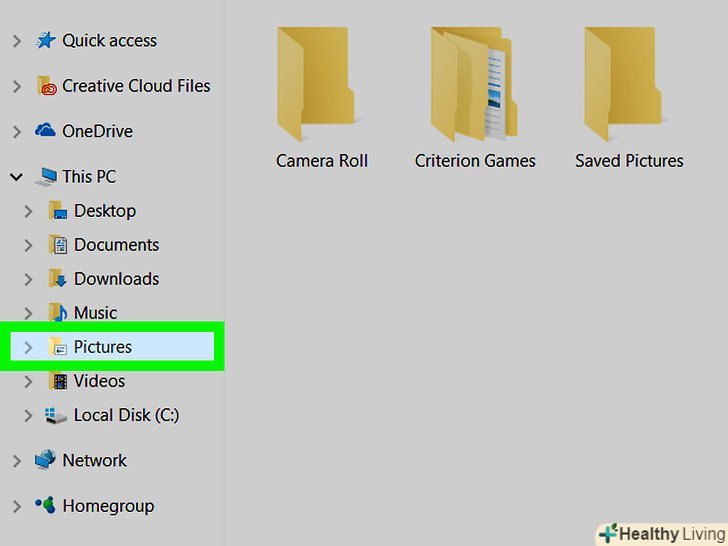Select Desktop in the navigation pane
The height and width of the screenshot is (546, 728).
coord(104,211)
